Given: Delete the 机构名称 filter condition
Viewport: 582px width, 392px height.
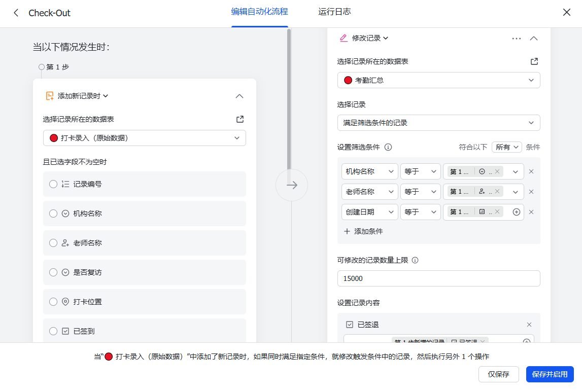Looking at the screenshot, I should pyautogui.click(x=531, y=171).
